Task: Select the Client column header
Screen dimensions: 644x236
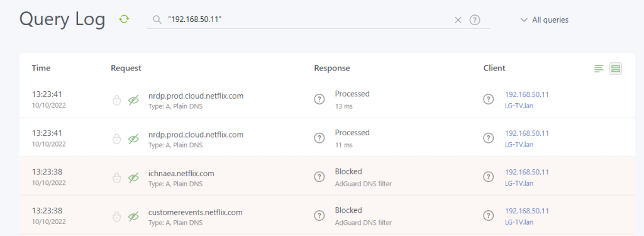Action: click(x=494, y=68)
